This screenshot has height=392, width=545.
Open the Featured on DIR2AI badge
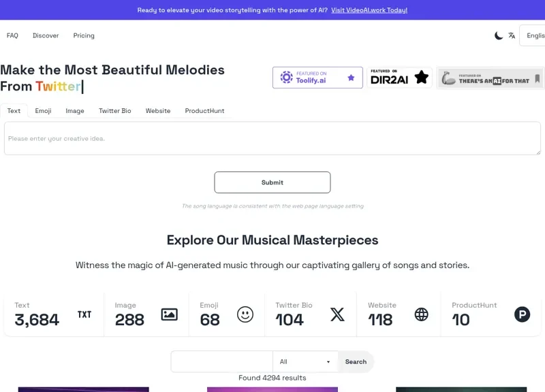[399, 78]
